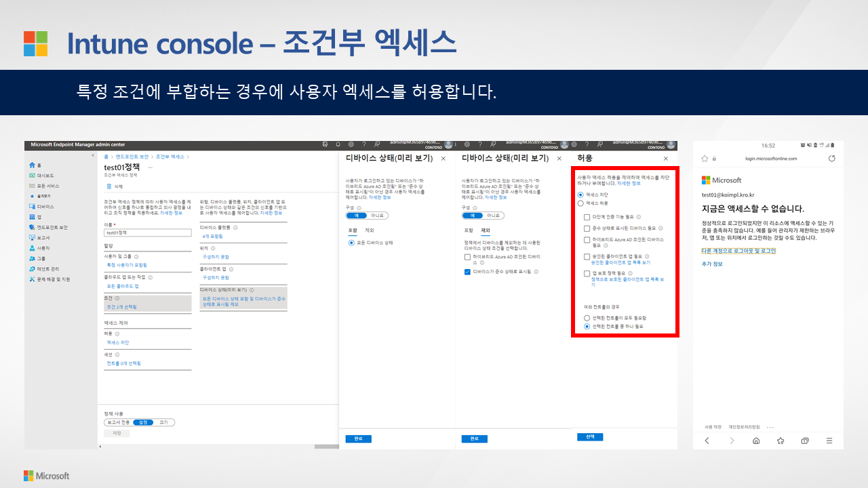Open the menu icon in the mobile browser bar
868x488 pixels.
[829, 440]
